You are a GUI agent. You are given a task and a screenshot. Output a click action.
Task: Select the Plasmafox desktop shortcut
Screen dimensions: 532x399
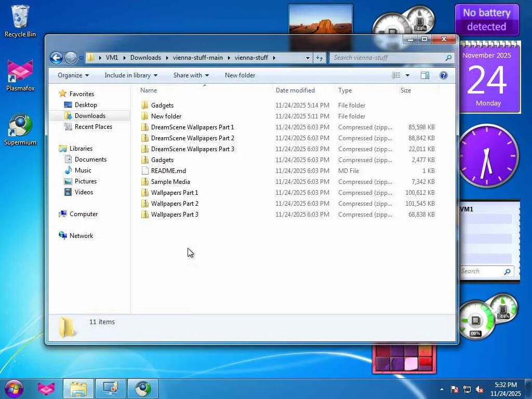tap(20, 75)
